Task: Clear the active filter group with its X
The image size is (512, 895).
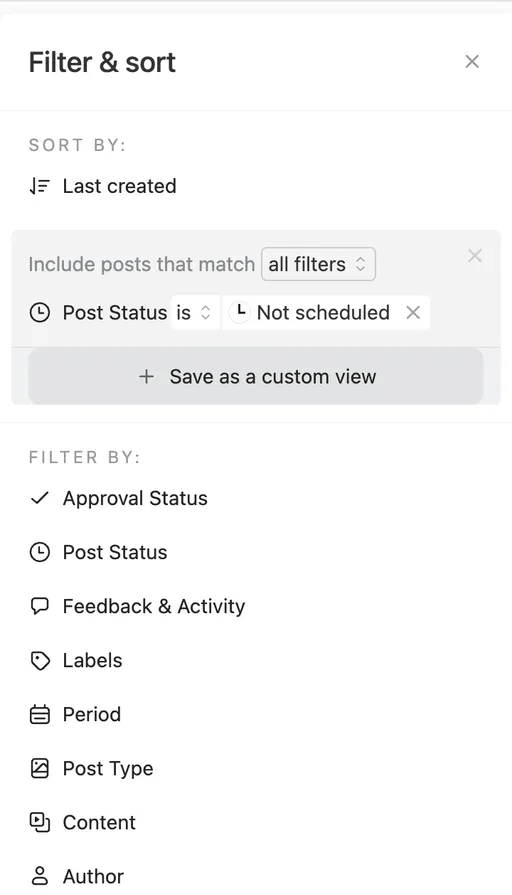Action: click(475, 256)
